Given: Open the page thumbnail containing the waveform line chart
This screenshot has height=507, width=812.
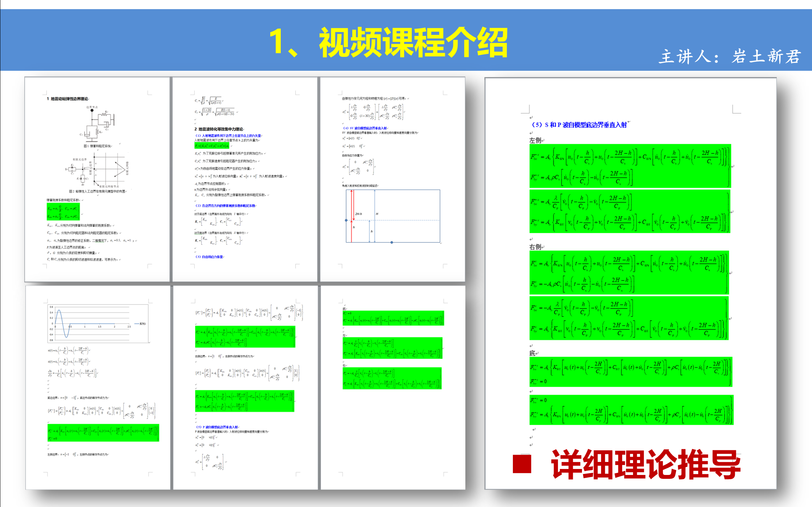Looking at the screenshot, I should coord(98,387).
